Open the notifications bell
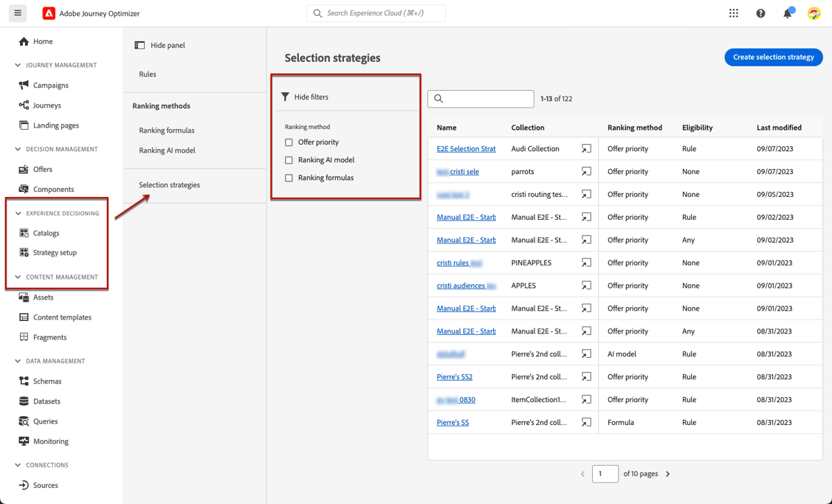 [787, 12]
